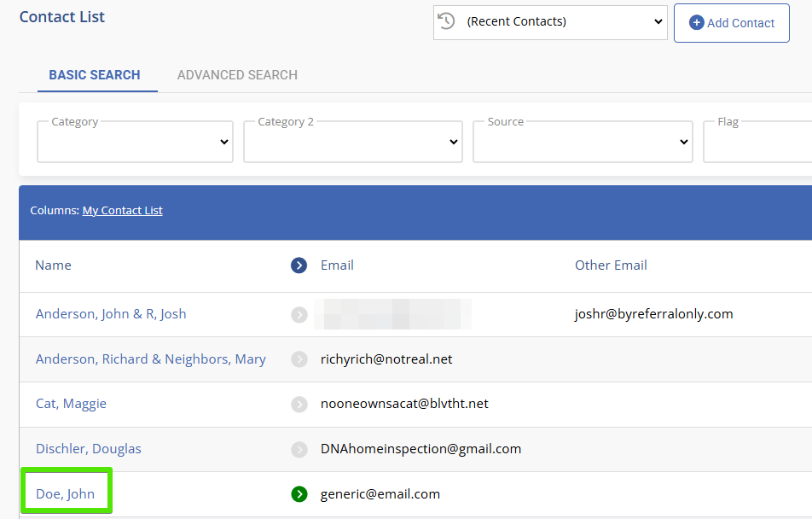
Task: Click the green arrow icon beside generic@email.com
Action: (x=299, y=494)
